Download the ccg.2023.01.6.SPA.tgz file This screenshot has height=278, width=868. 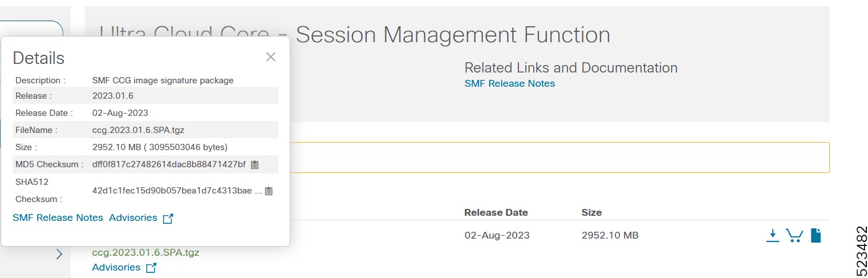tap(772, 235)
